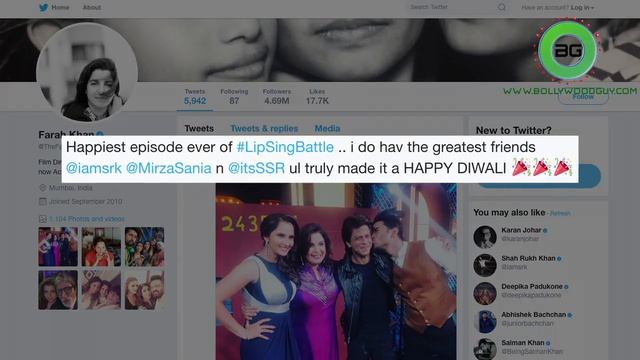The image size is (640, 360).
Task: Open the Following 87 list
Action: [x=234, y=97]
